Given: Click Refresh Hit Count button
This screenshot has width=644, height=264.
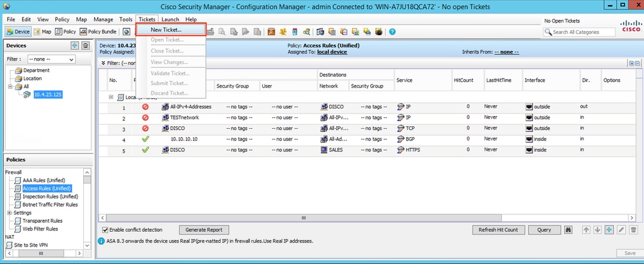Looking at the screenshot, I should coord(498,230).
